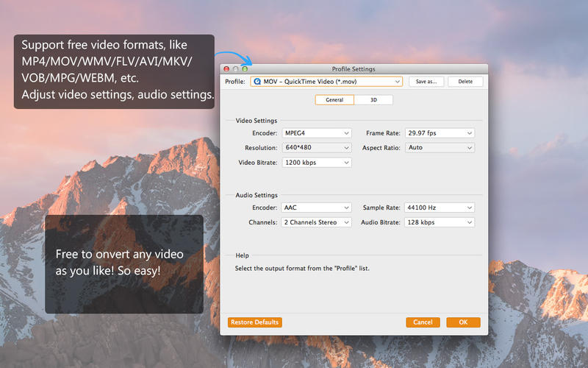Expand the Aspect Ratio Auto dropdown
The height and width of the screenshot is (368, 588).
(440, 148)
